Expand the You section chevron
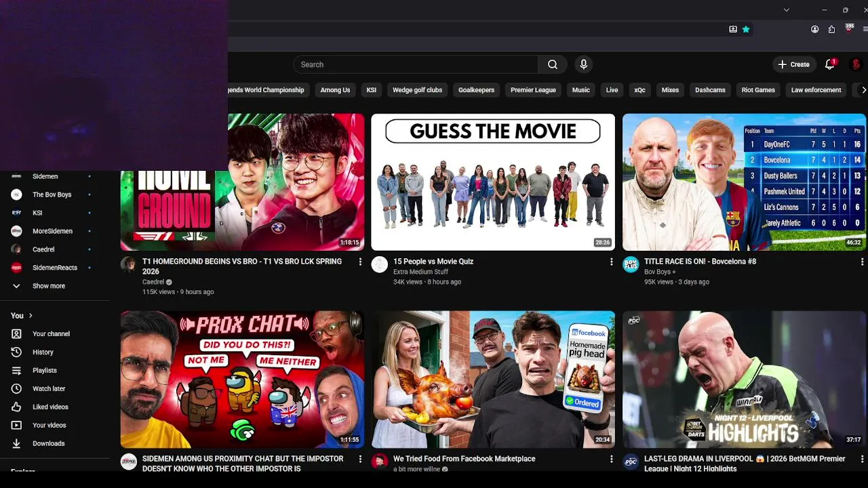 coord(31,316)
